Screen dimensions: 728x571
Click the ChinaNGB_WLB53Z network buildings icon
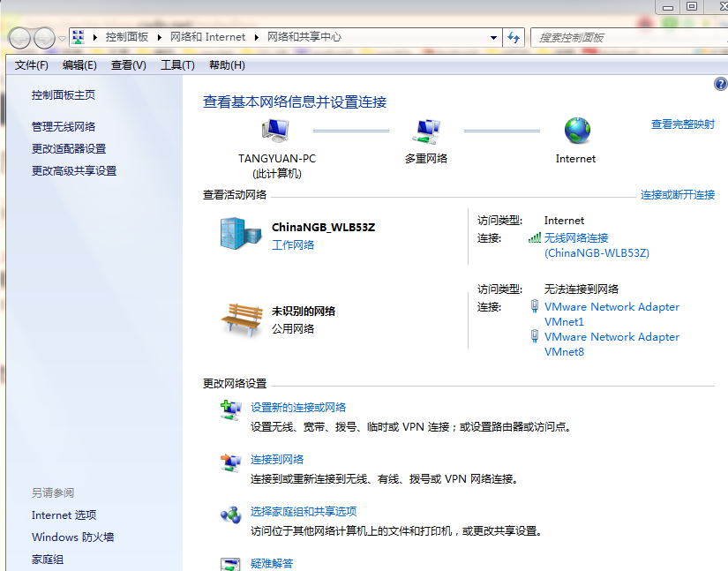pos(240,233)
